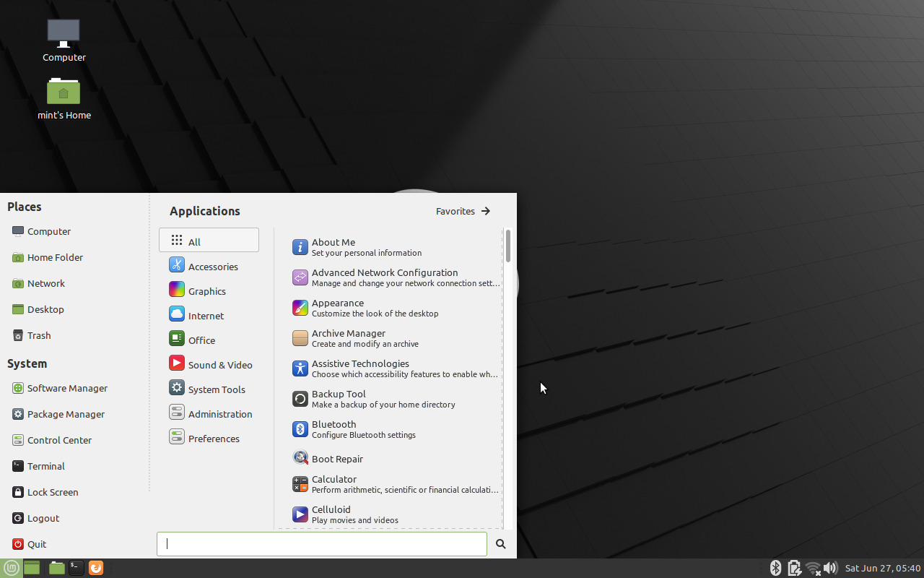
Task: Open Archive Manager from applications list
Action: point(349,338)
